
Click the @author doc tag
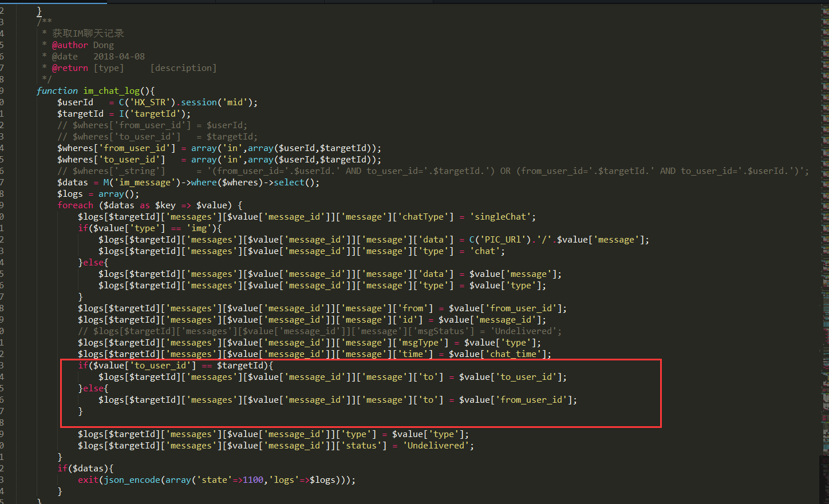point(70,45)
